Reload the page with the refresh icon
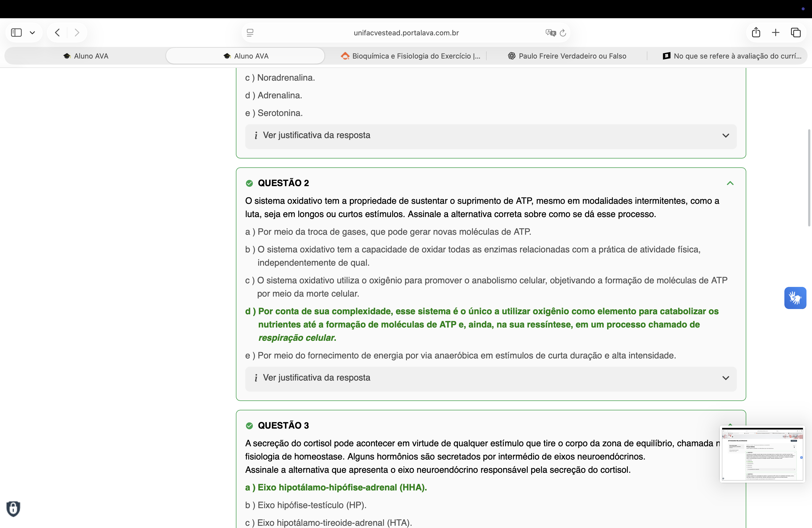Image resolution: width=812 pixels, height=528 pixels. click(x=563, y=33)
